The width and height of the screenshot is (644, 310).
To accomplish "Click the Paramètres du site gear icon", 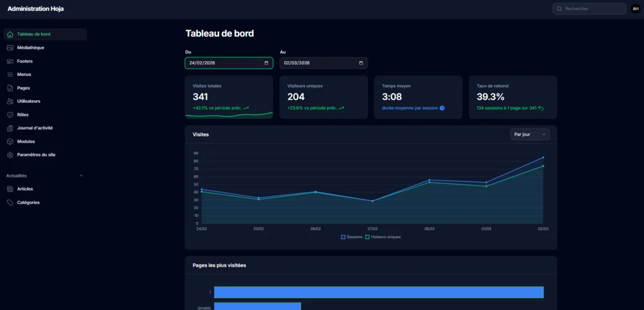I will point(10,155).
